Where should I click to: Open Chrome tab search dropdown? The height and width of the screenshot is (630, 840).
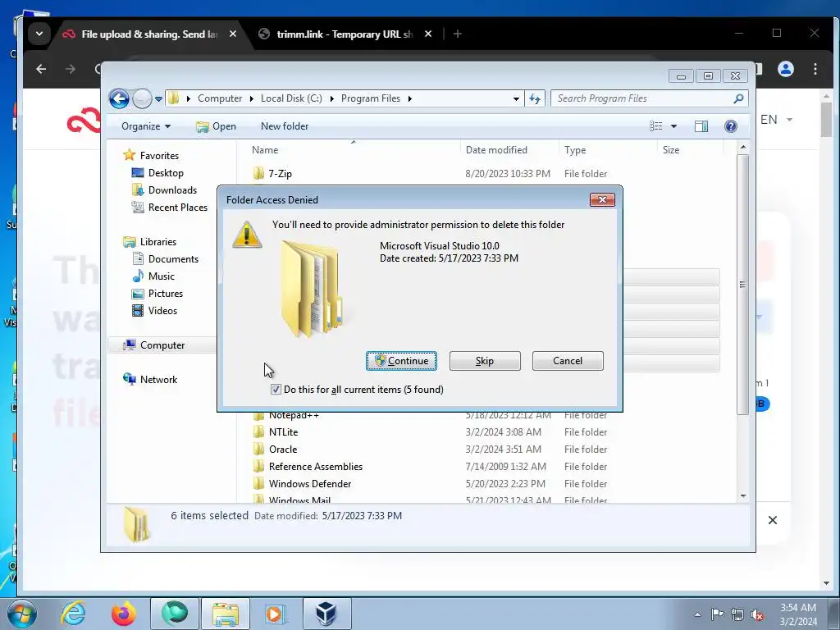(39, 34)
